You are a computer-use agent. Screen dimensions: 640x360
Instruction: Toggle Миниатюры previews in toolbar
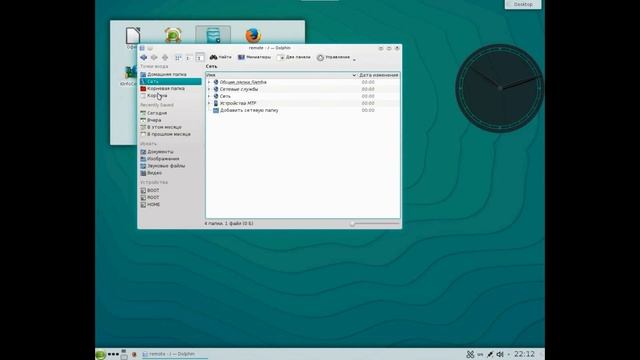pyautogui.click(x=254, y=57)
